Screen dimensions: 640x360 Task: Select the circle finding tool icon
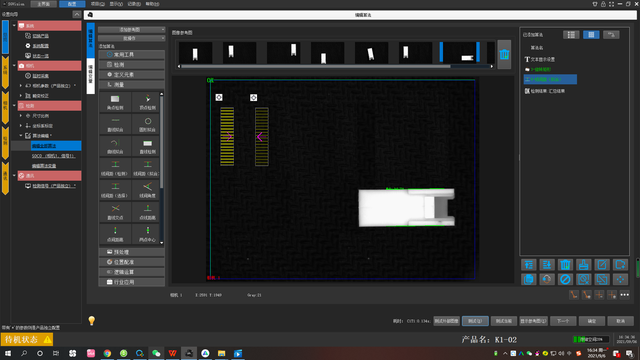click(x=147, y=124)
